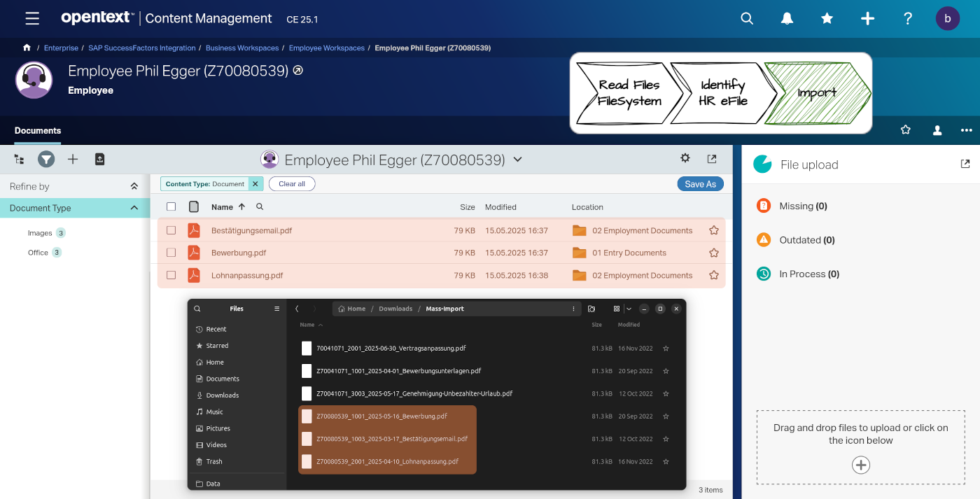Open Downloads in Files sidebar
980x499 pixels.
[222, 395]
